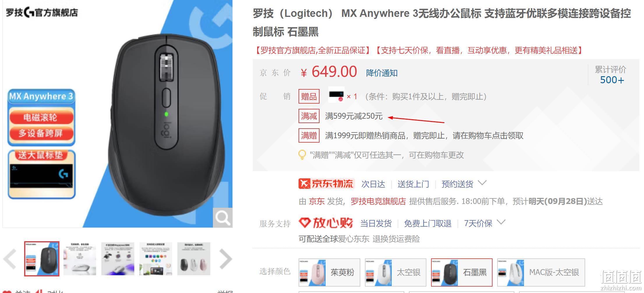Viewport: 644px width, 293px height.
Task: Click the magnifier zoom icon on product image
Action: click(x=223, y=217)
